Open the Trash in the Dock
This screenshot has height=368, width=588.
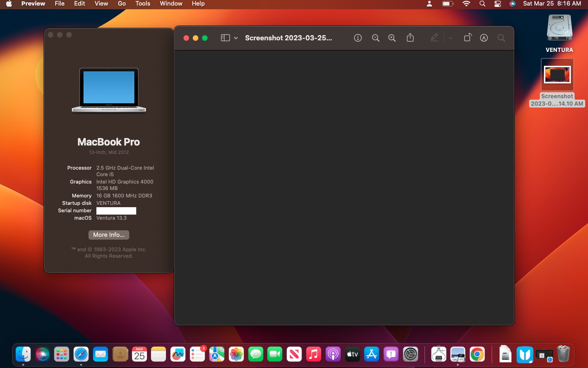point(563,355)
